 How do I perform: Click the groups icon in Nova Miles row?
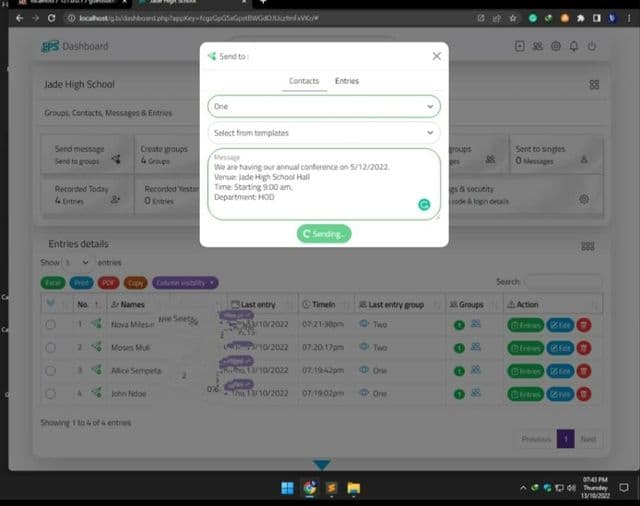[476, 324]
